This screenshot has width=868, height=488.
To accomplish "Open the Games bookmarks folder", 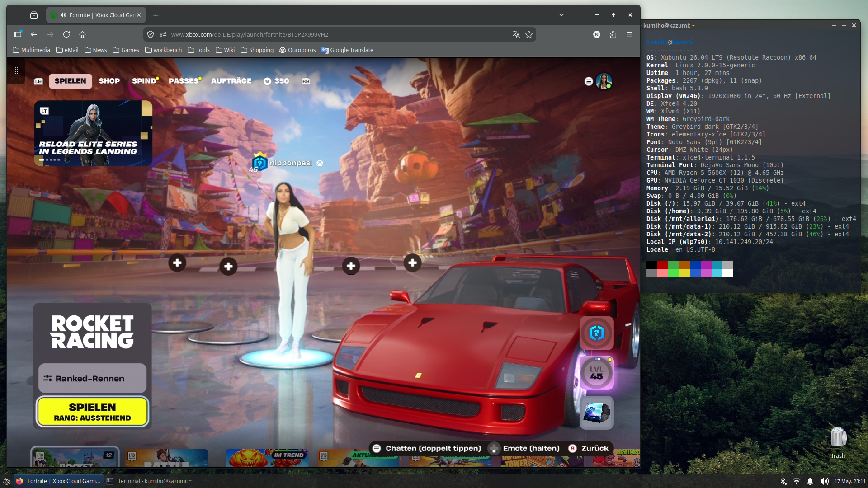I will click(126, 50).
